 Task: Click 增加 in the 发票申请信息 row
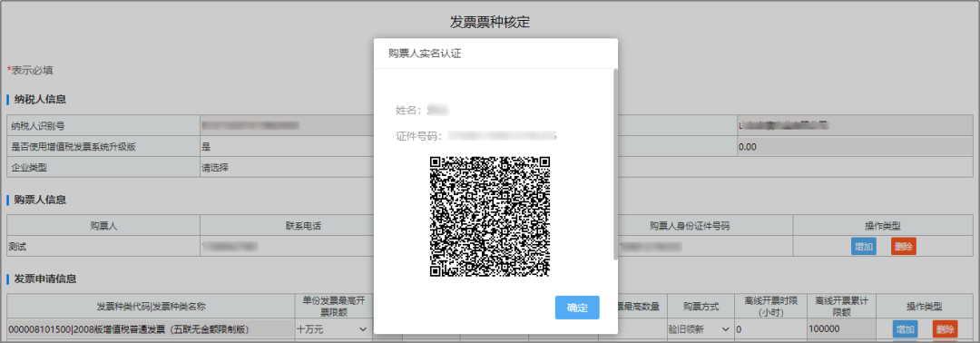[905, 329]
